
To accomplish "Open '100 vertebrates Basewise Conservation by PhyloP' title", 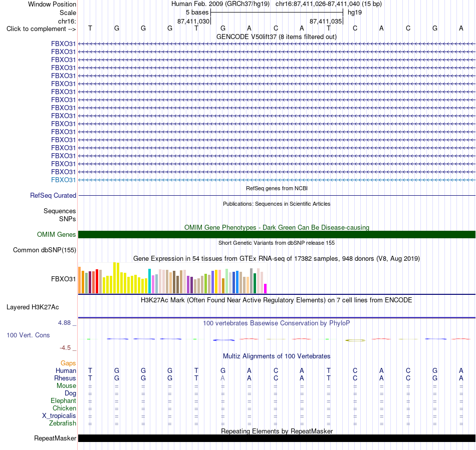I will coord(277,323).
